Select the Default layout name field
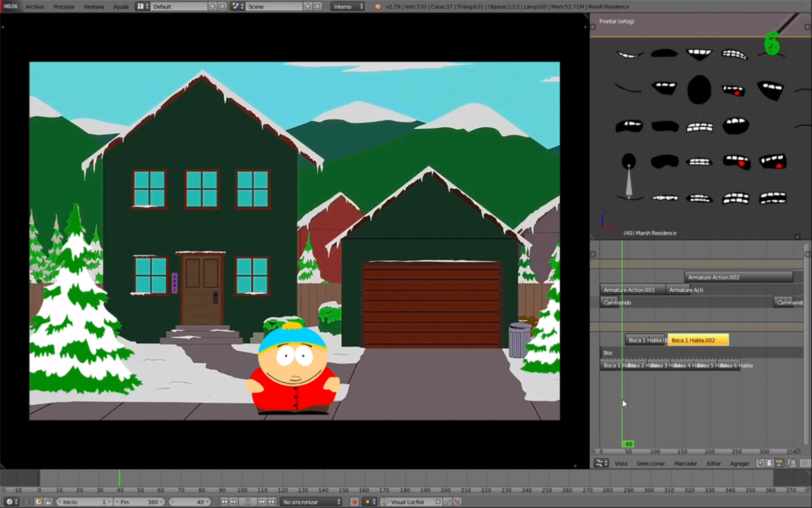 (179, 7)
